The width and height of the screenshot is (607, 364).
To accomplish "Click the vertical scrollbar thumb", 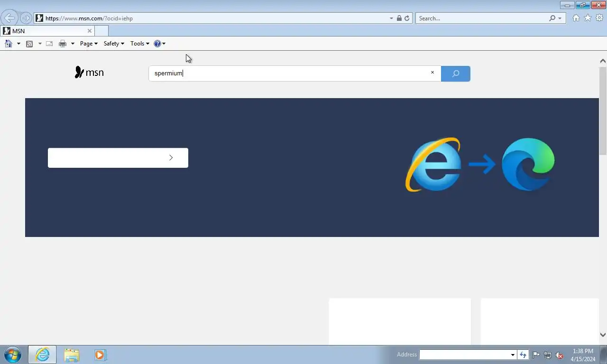I will pyautogui.click(x=603, y=110).
